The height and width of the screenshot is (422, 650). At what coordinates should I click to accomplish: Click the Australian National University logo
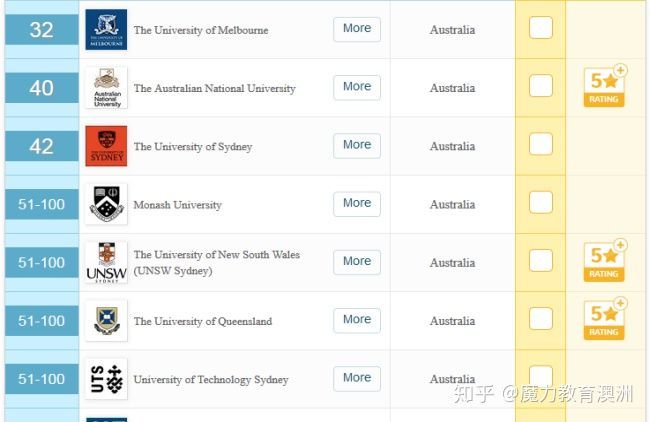[x=106, y=88]
